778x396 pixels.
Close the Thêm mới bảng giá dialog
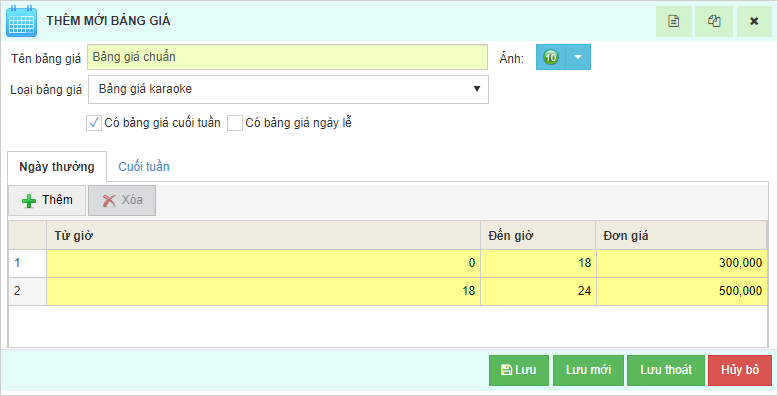754,21
